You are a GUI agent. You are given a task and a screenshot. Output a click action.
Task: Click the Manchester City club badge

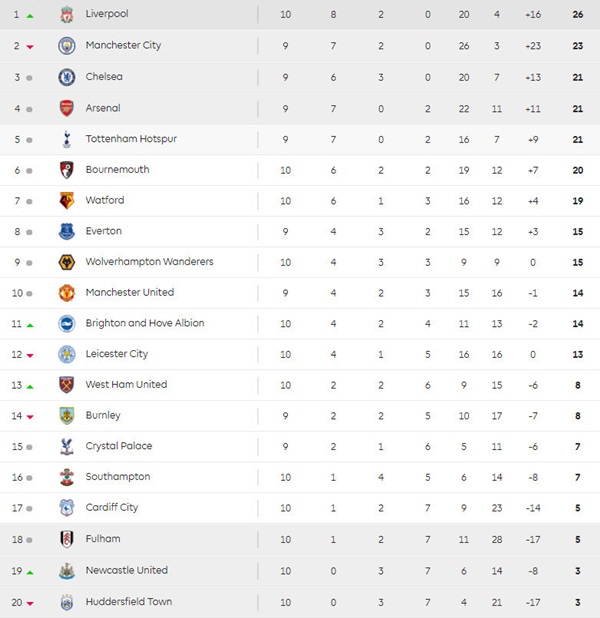click(67, 46)
